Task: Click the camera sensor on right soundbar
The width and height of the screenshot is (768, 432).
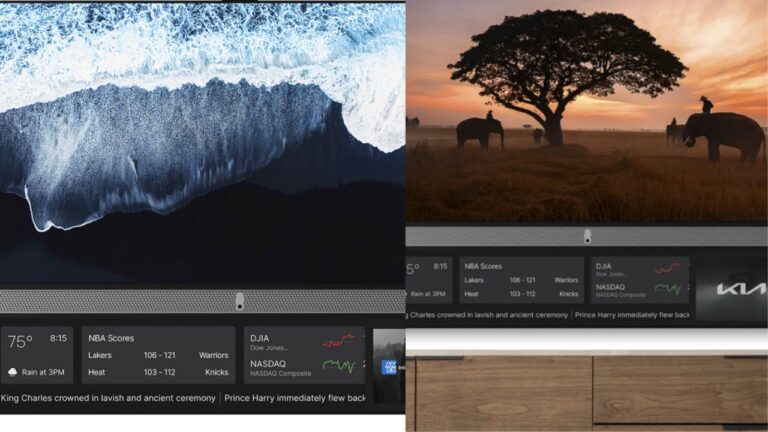Action: 587,236
